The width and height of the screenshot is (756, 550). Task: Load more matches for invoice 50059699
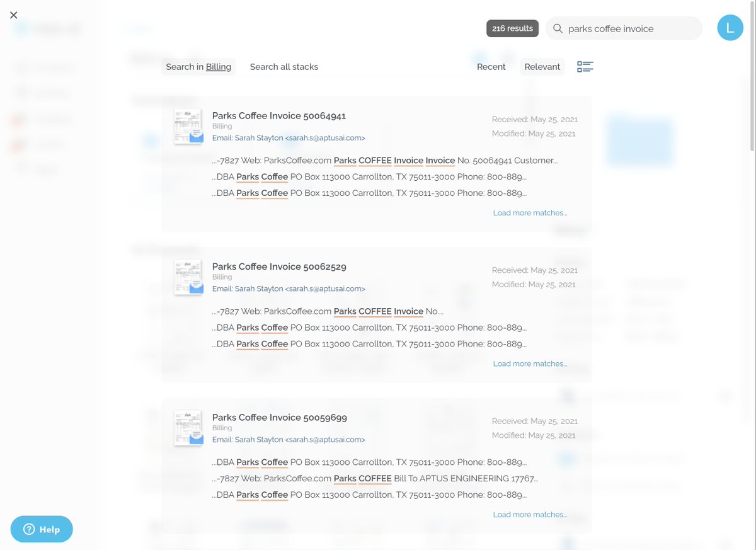[530, 515]
